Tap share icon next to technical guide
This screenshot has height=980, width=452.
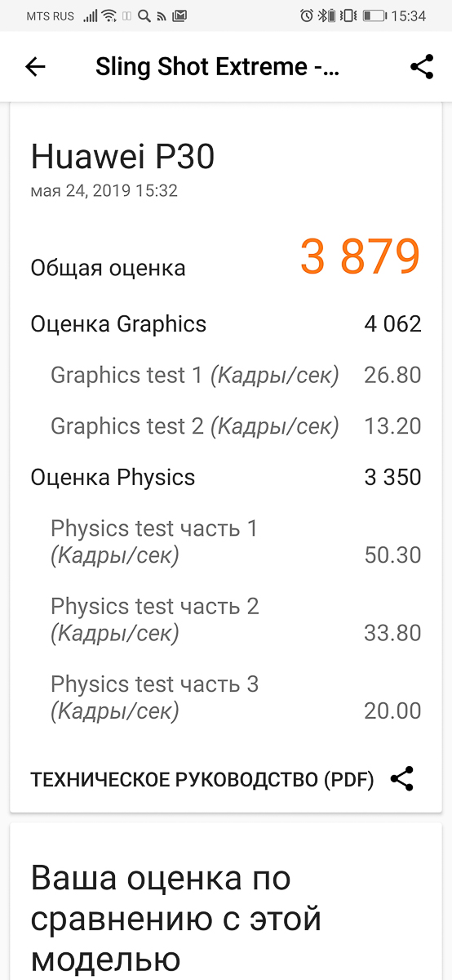click(x=402, y=779)
